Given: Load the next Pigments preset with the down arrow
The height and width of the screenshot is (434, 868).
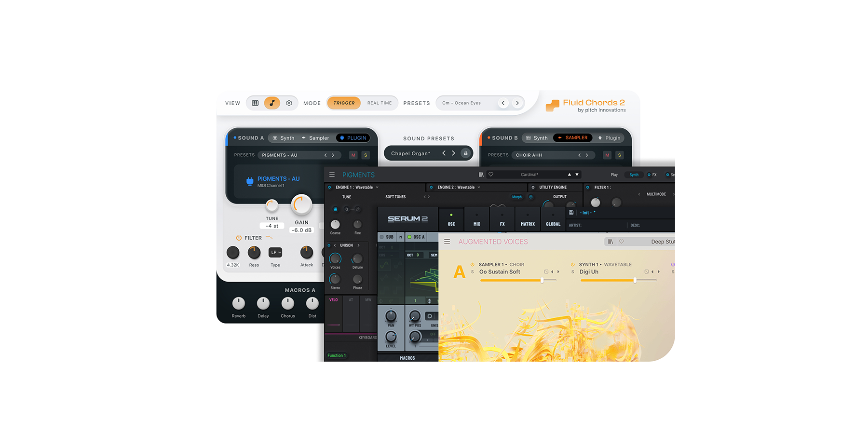Looking at the screenshot, I should tap(577, 175).
